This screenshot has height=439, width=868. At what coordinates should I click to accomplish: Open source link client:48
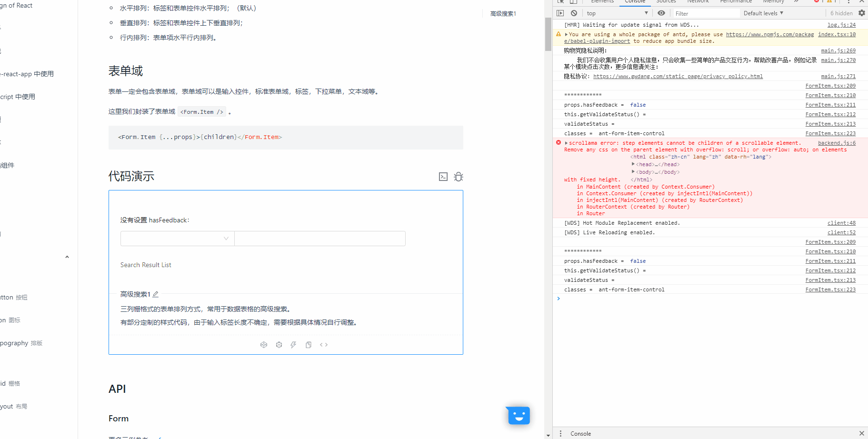click(x=841, y=223)
